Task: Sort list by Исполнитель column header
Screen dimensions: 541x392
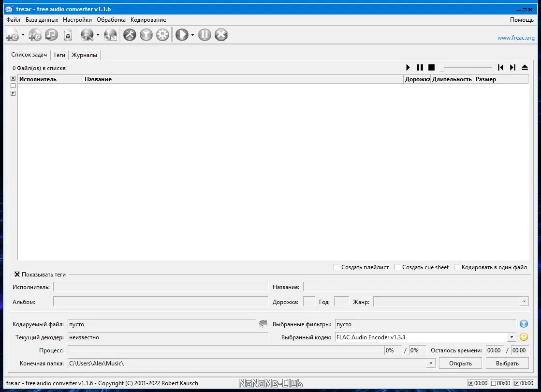Action: 50,79
